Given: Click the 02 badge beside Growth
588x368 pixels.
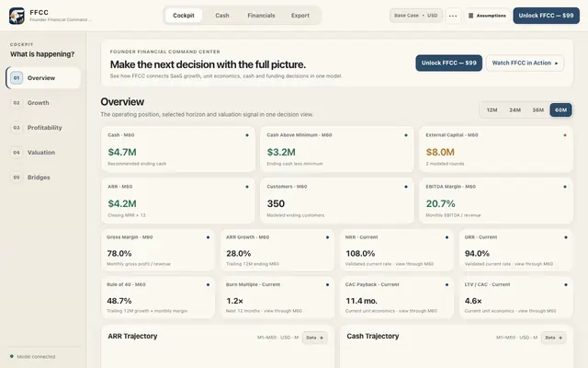Looking at the screenshot, I should (x=17, y=103).
